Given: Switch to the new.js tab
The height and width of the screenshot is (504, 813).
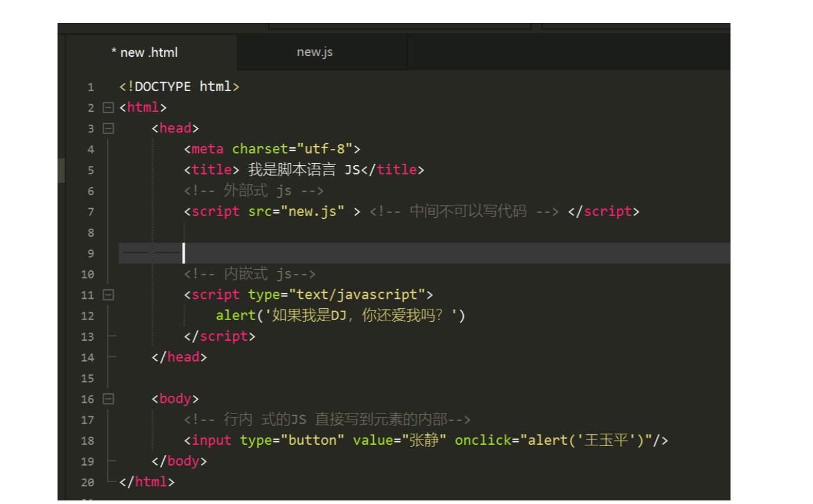Looking at the screenshot, I should [314, 52].
